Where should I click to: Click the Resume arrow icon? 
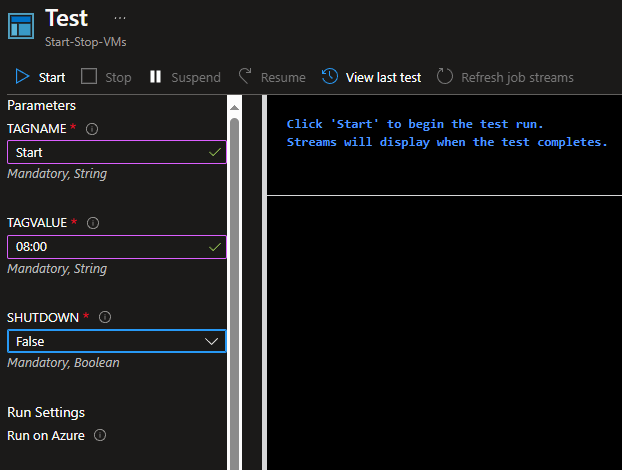tap(245, 77)
